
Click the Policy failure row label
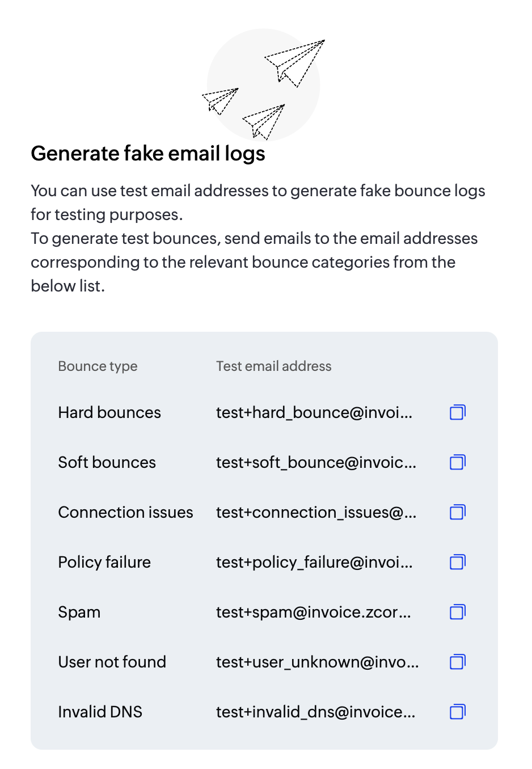pos(104,562)
